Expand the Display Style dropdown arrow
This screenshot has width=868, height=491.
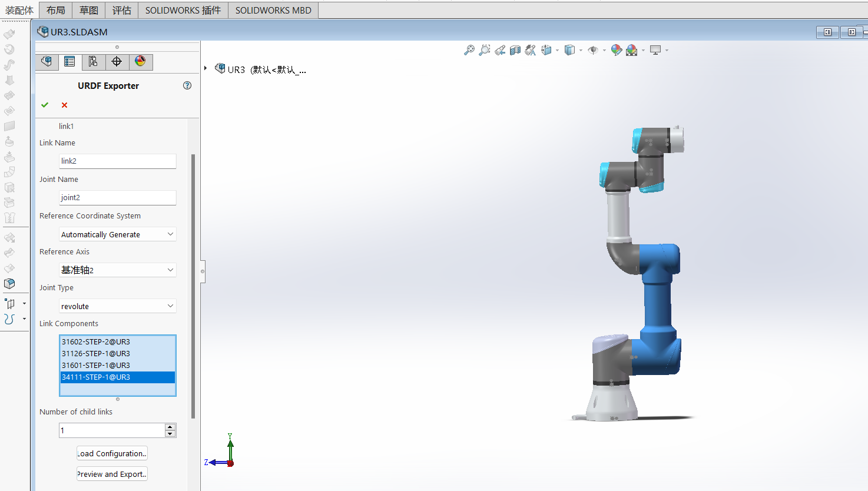(x=581, y=51)
